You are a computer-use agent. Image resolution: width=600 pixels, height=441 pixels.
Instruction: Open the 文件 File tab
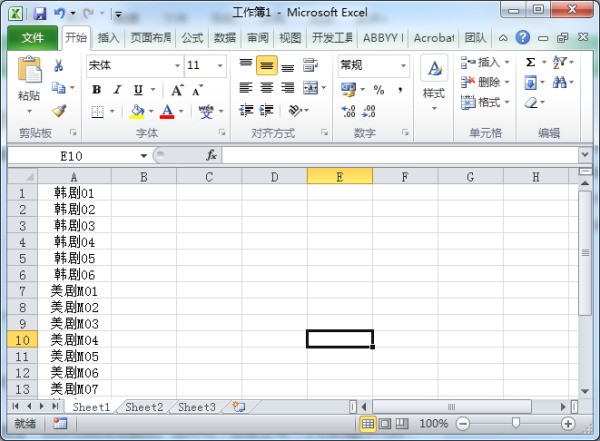33,38
